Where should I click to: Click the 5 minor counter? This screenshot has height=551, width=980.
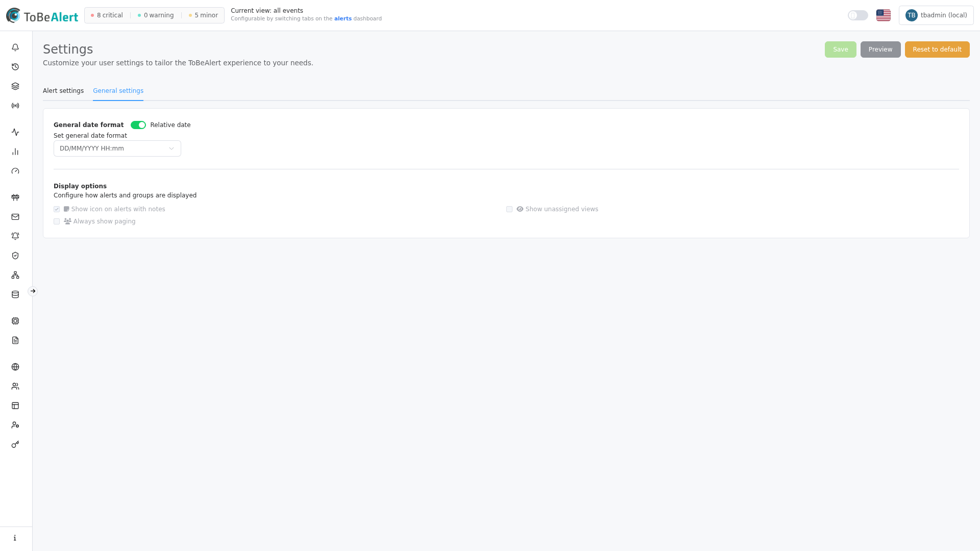pos(203,15)
